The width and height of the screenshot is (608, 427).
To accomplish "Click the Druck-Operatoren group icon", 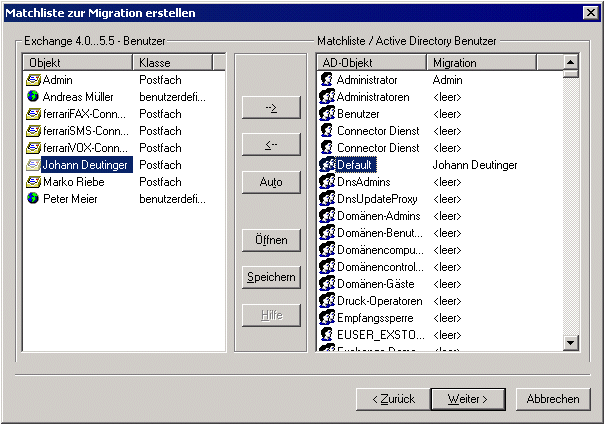I will (x=326, y=301).
